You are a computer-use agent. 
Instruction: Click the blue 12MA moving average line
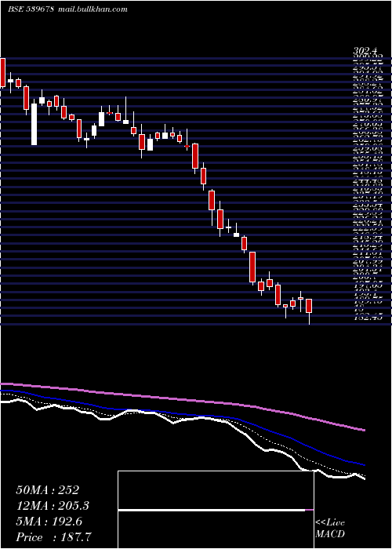click(182, 415)
